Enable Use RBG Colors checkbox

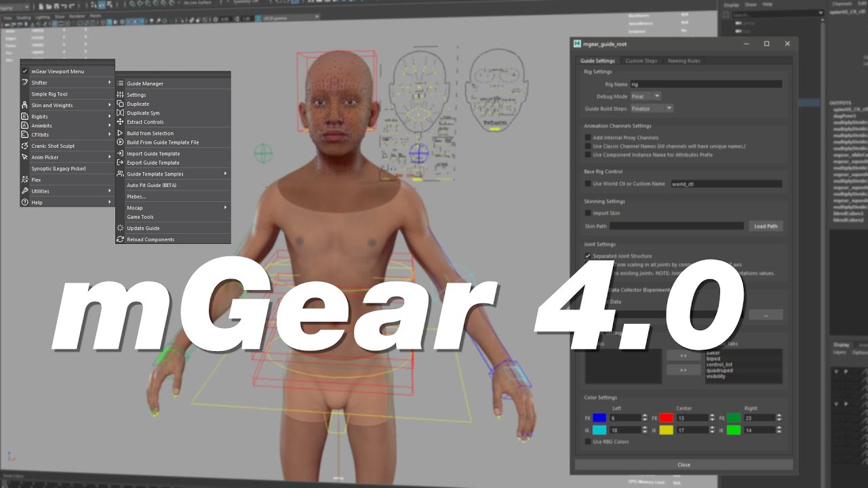pyautogui.click(x=588, y=442)
